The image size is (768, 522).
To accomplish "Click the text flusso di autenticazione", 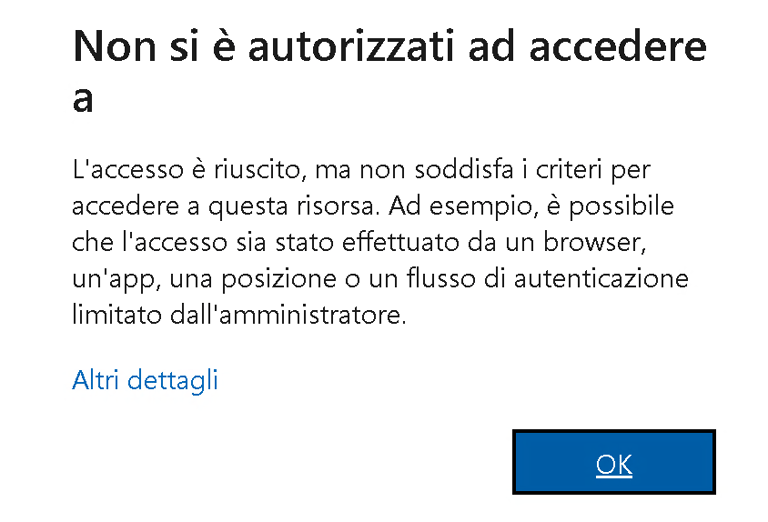I will [548, 279].
